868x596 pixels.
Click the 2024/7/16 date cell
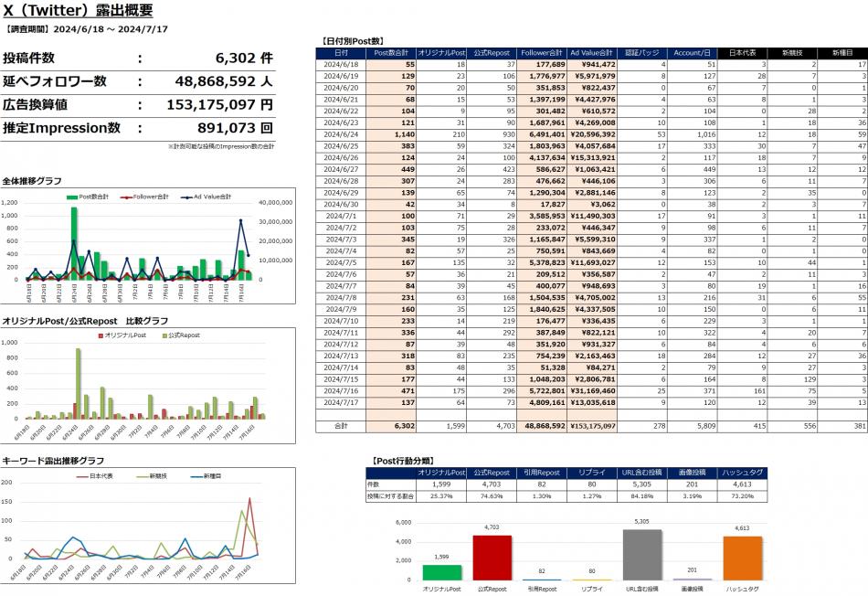341,388
